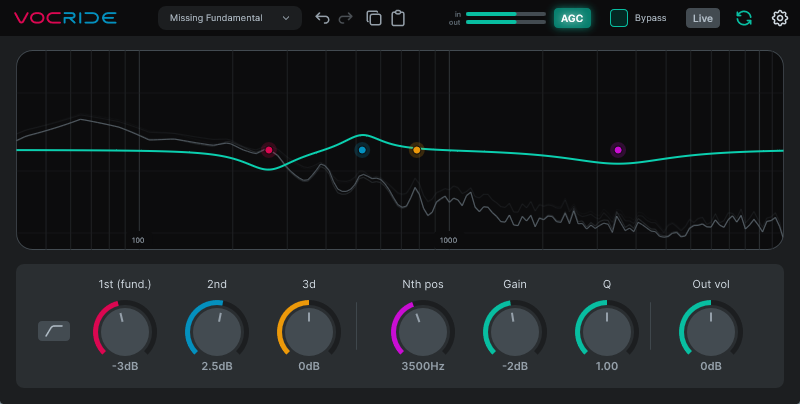Click the 0dB value under 3d knob
Screen dimensions: 800x404
click(x=309, y=366)
